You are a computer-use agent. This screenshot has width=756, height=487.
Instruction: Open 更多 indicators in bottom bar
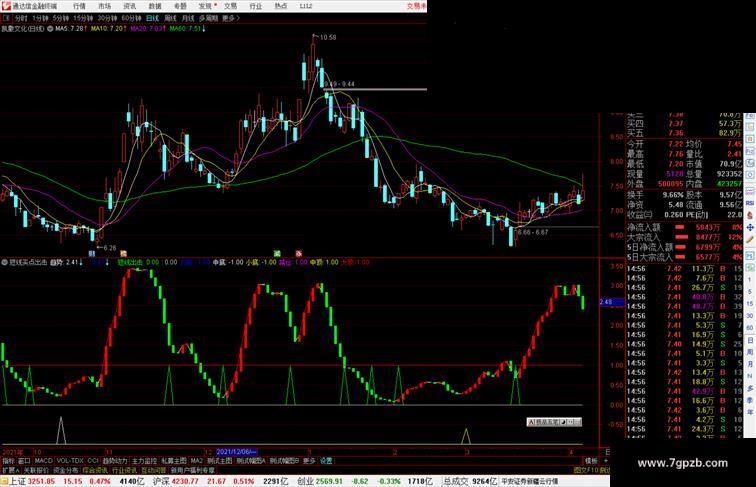[x=309, y=461]
